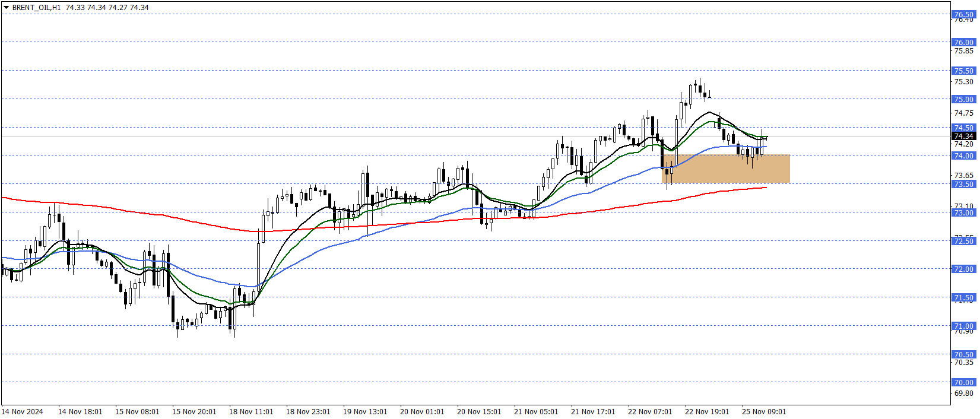Click the 15 Nov 20:01 time label

pos(194,411)
